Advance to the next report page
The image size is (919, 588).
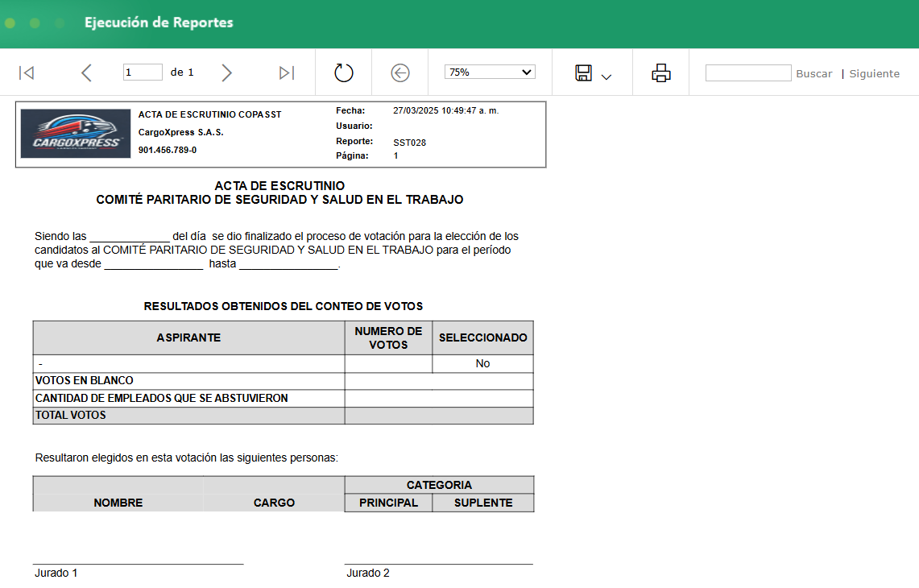tap(226, 72)
